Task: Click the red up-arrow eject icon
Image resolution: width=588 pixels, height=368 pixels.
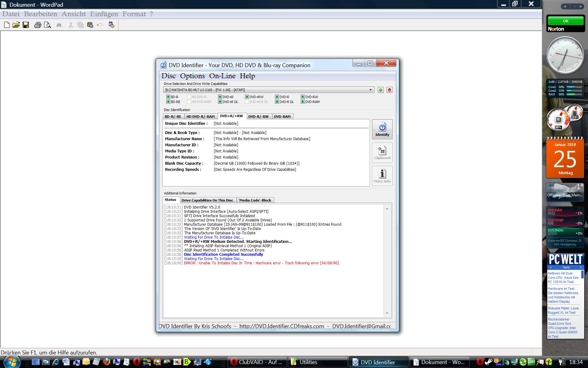Action: pos(389,90)
